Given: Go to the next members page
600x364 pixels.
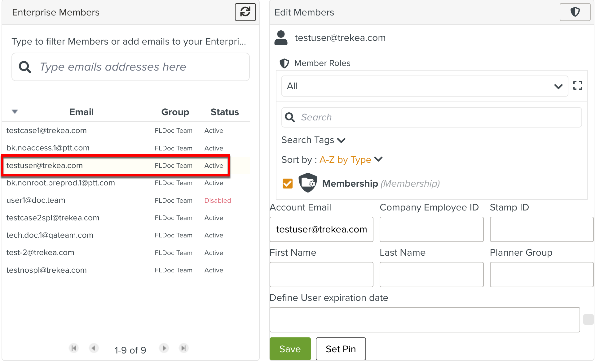Looking at the screenshot, I should coord(164,348).
